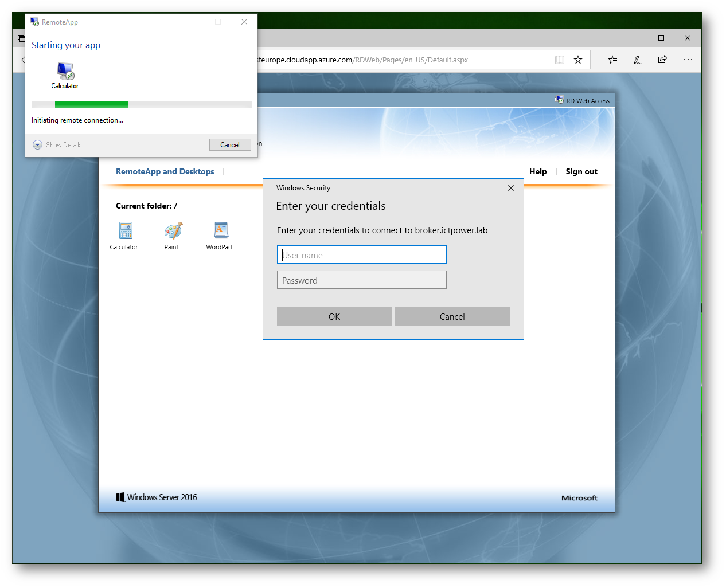
Task: Click the Calculator icon in RemoteApp dialog
Action: [65, 71]
